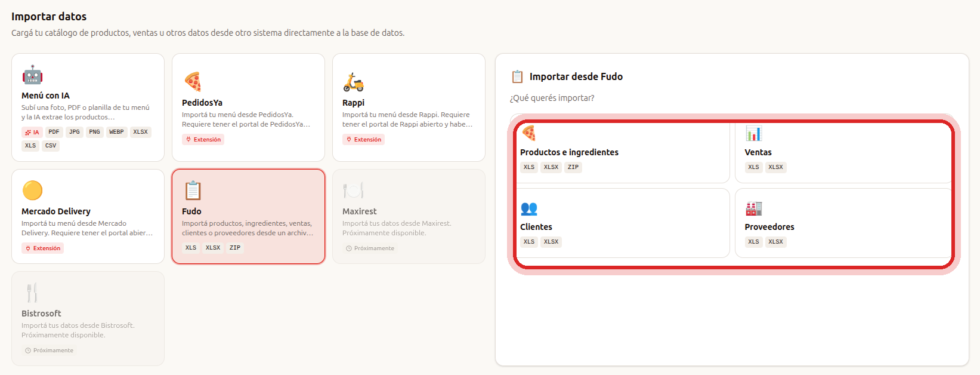Click 'Importá tu menú desde PedidosYa' description

(246, 119)
